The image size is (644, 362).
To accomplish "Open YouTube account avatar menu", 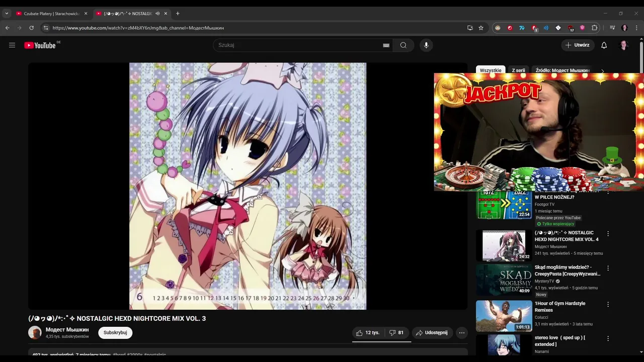I will click(x=624, y=45).
